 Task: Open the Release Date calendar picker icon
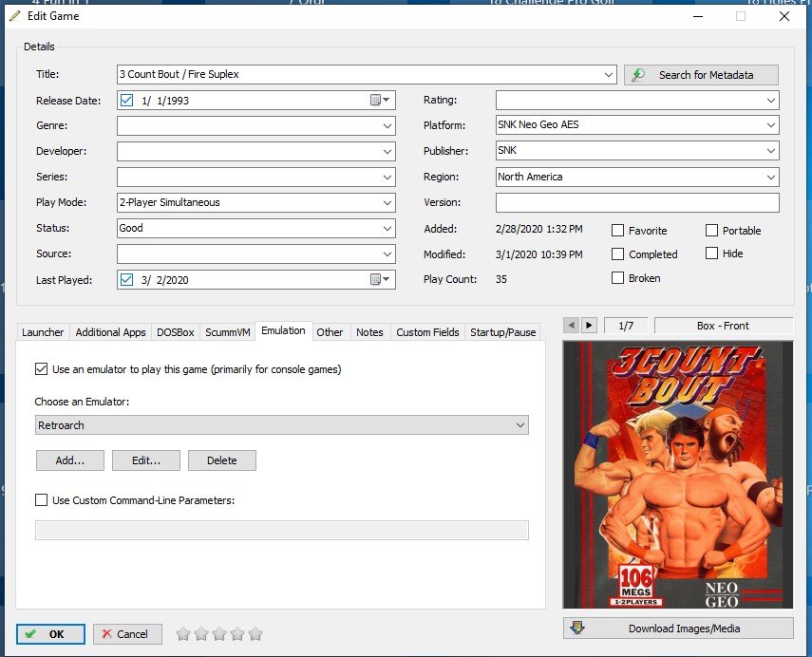[x=380, y=100]
